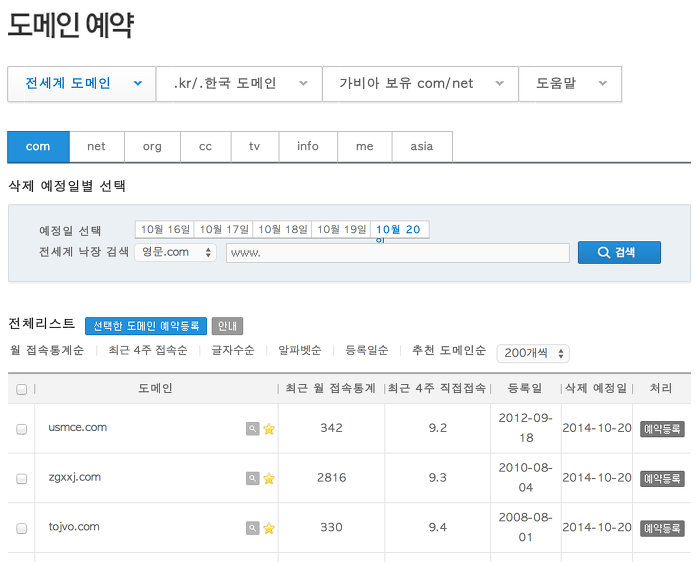Sort by 등록일순
Screen dimensions: 700x562
click(x=367, y=350)
